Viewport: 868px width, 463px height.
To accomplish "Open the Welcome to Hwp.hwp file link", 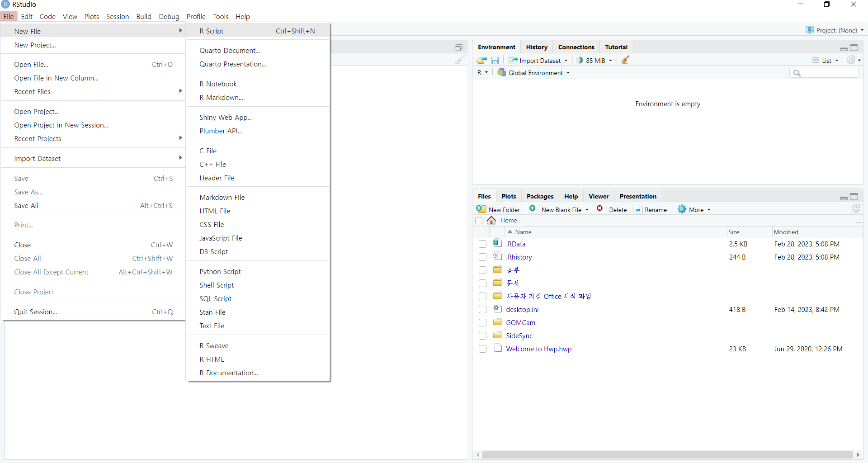I will [538, 349].
